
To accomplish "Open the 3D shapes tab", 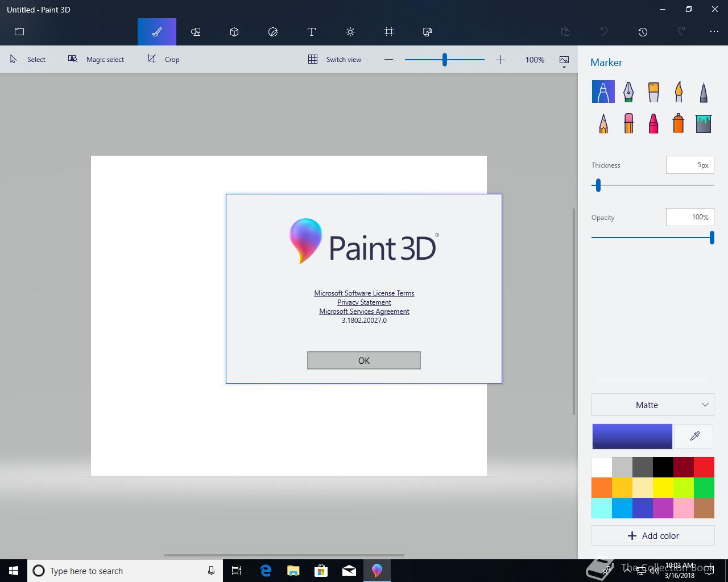I will 234,32.
